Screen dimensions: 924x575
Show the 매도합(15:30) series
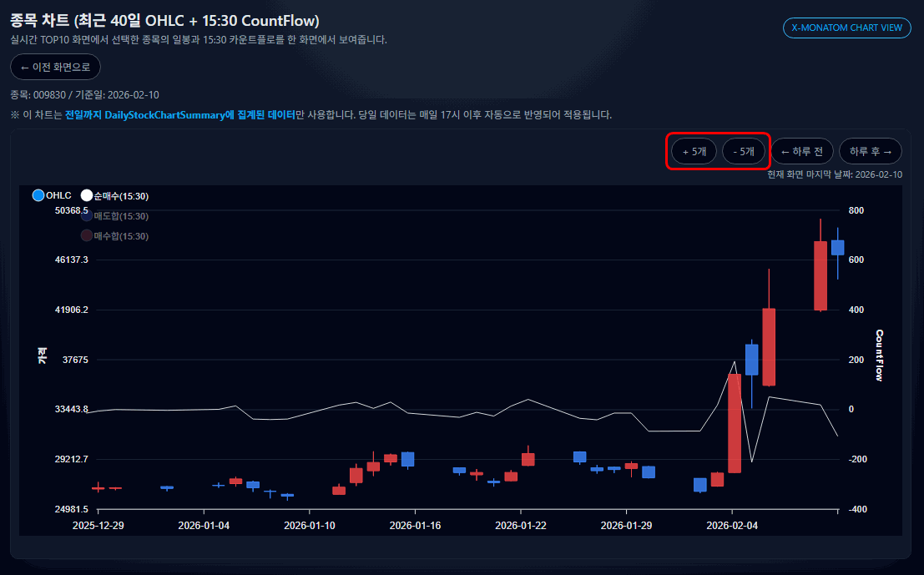click(x=121, y=216)
